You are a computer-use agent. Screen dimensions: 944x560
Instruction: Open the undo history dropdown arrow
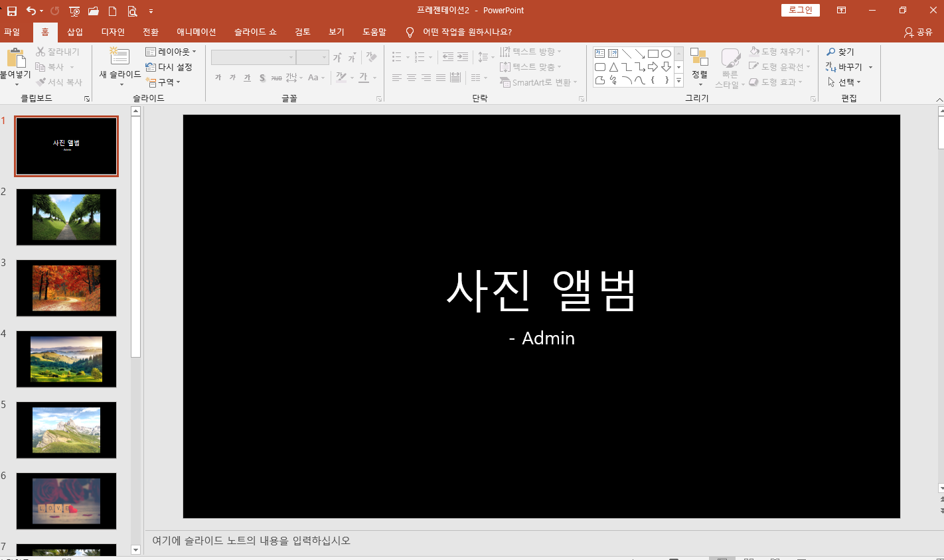click(x=41, y=11)
